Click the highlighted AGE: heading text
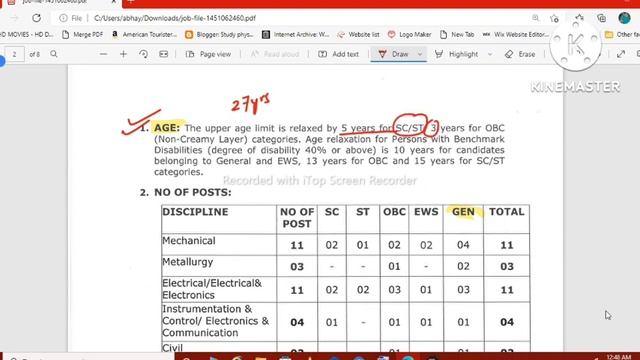The image size is (640, 360). [167, 128]
